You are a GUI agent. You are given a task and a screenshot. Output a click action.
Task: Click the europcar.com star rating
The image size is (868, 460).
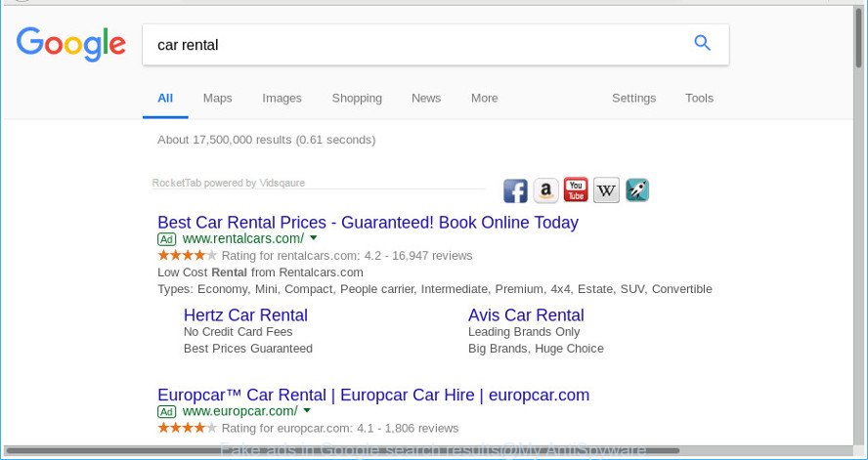point(187,428)
